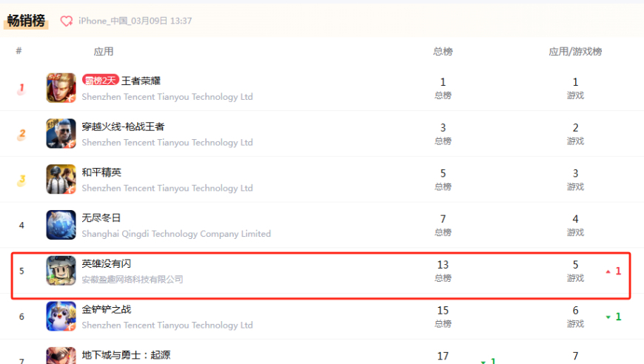The image size is (644, 364).
Task: Open the 穿越火线-枪战王者 title link
Action: pos(123,127)
